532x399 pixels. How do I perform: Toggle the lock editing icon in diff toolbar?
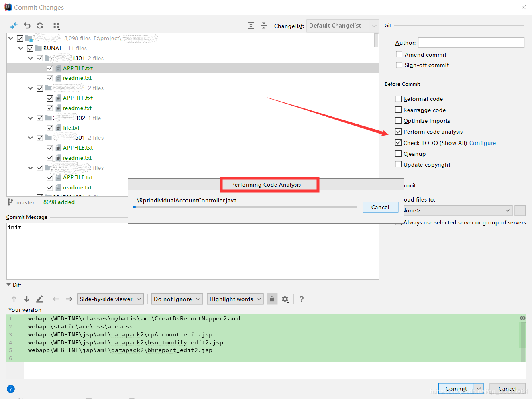point(272,299)
